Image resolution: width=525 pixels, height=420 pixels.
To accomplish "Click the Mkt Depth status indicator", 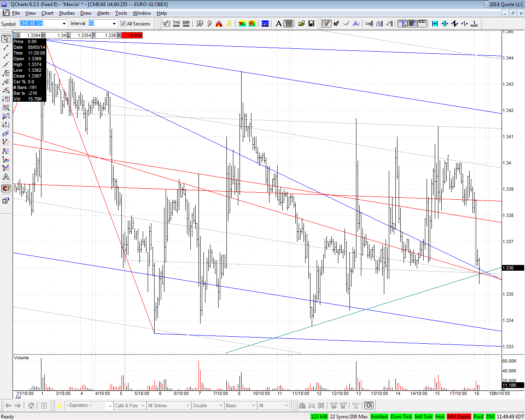I will [459, 417].
